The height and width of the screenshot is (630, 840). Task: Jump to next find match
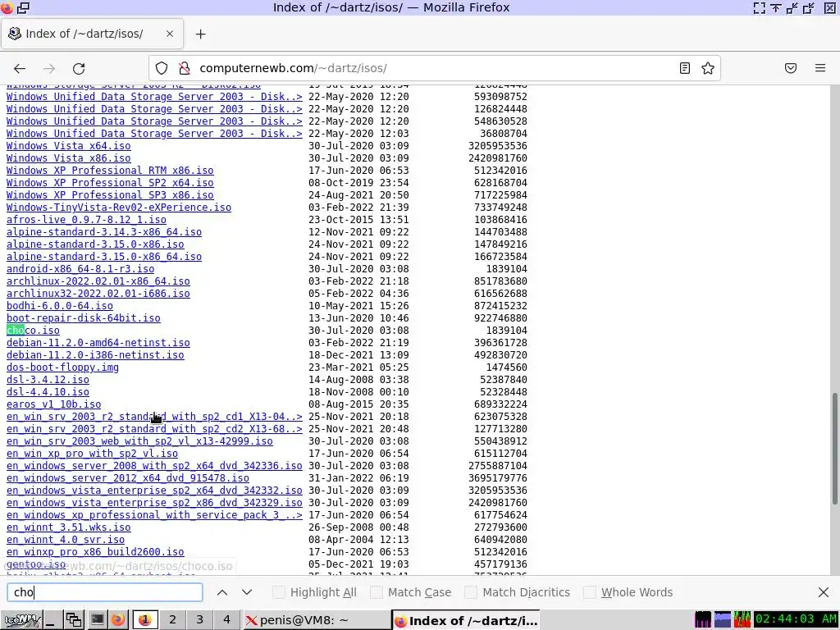tap(247, 592)
